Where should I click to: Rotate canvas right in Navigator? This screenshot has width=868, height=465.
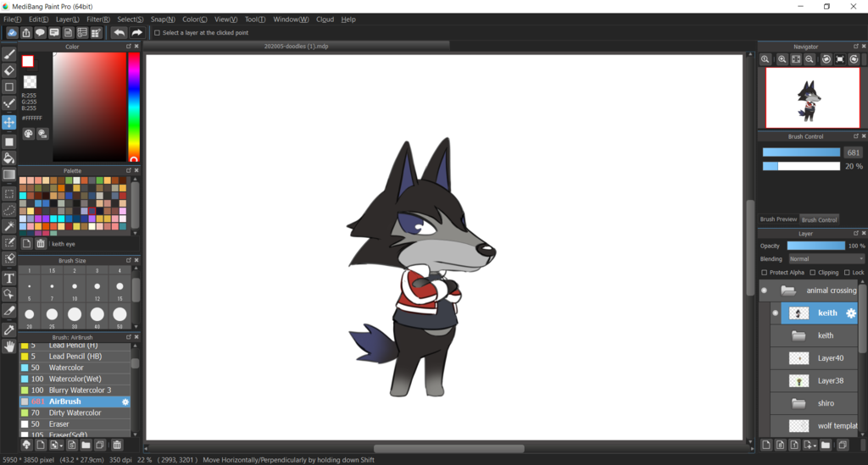854,59
